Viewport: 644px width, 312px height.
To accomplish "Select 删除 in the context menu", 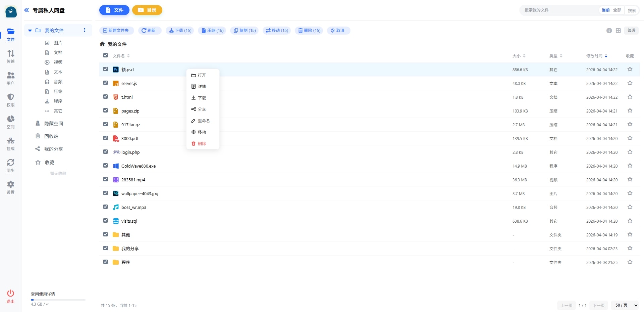I will click(x=202, y=144).
